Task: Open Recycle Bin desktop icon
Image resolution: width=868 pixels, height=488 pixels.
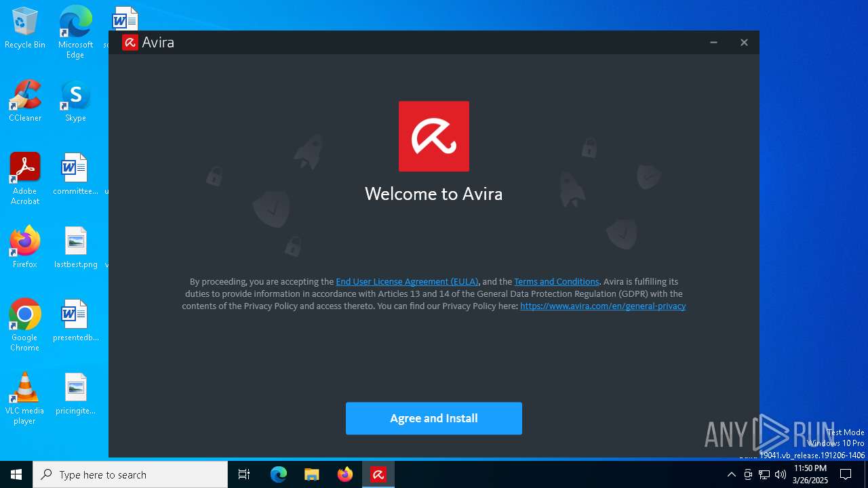Action: [x=25, y=28]
